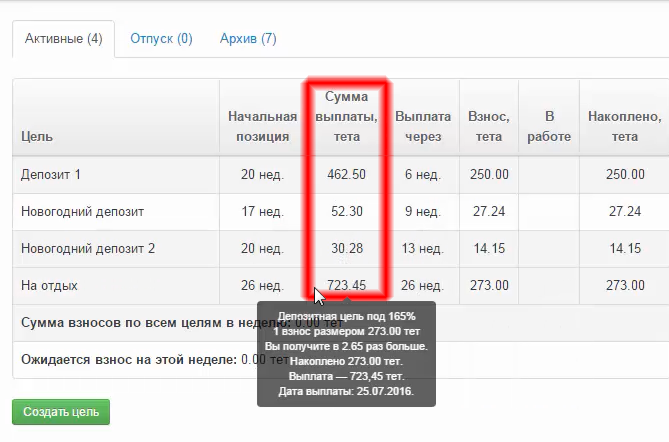Click the Цель column header
Viewport: 669px width, 442px height.
pyautogui.click(x=37, y=136)
